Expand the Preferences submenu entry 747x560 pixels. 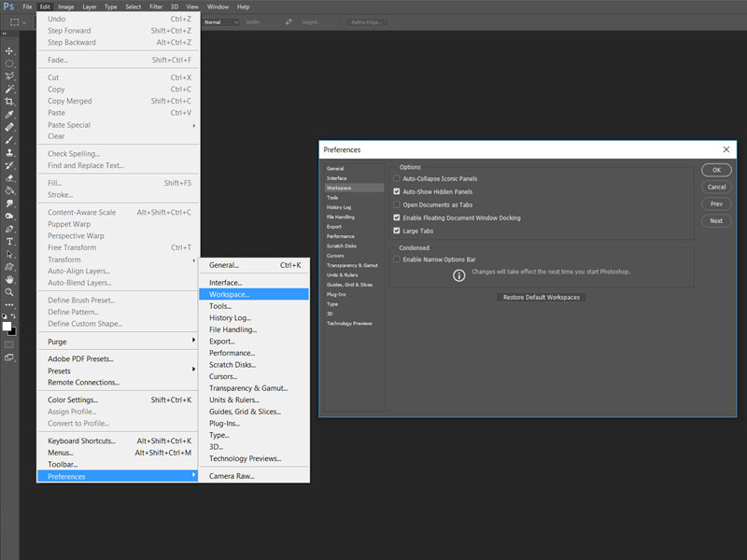coord(118,476)
